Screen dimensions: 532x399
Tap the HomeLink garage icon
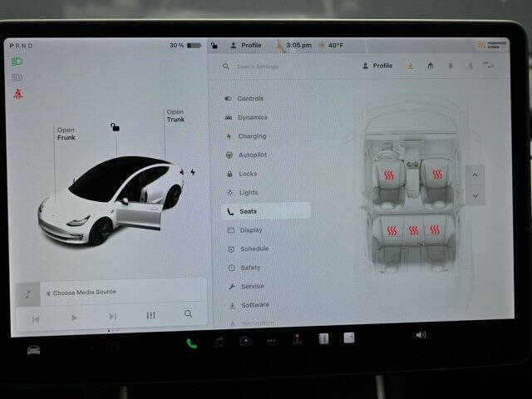pyautogui.click(x=431, y=66)
